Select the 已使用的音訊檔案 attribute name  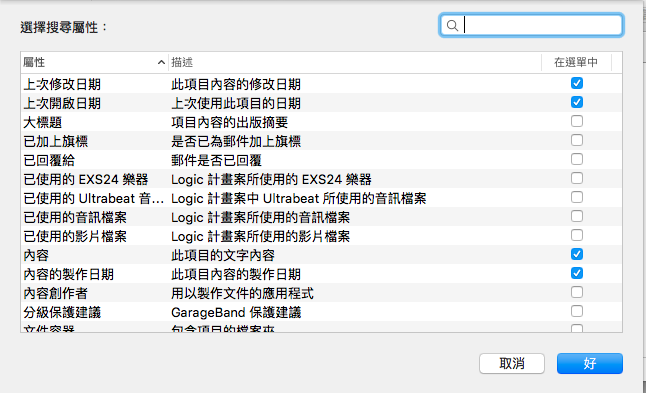pyautogui.click(x=75, y=218)
